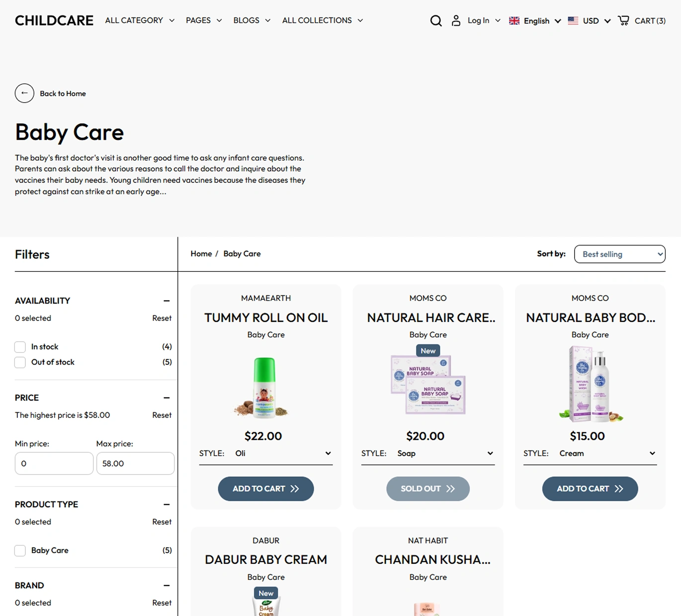
Task: Open DABUR BABY CREAM product title
Action: pyautogui.click(x=266, y=560)
